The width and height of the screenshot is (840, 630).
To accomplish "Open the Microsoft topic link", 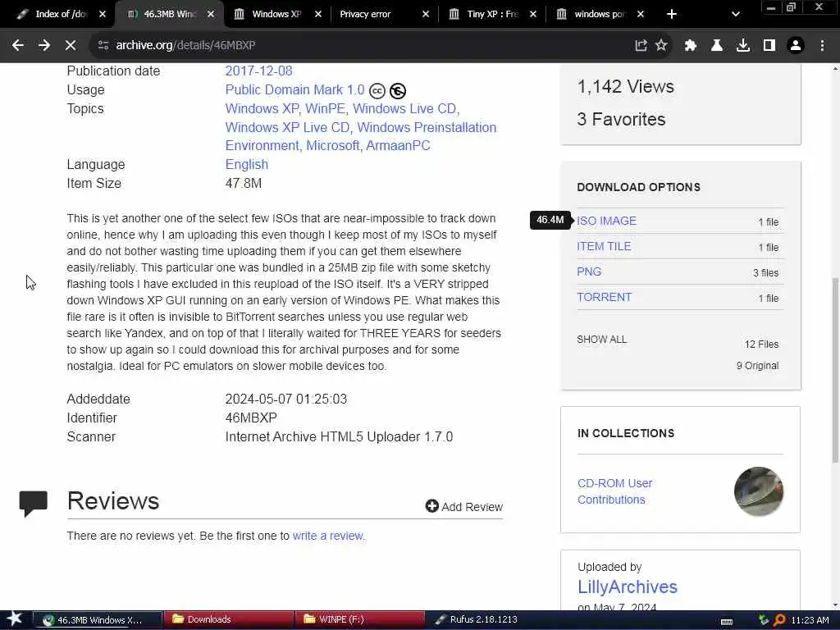I will pos(333,146).
